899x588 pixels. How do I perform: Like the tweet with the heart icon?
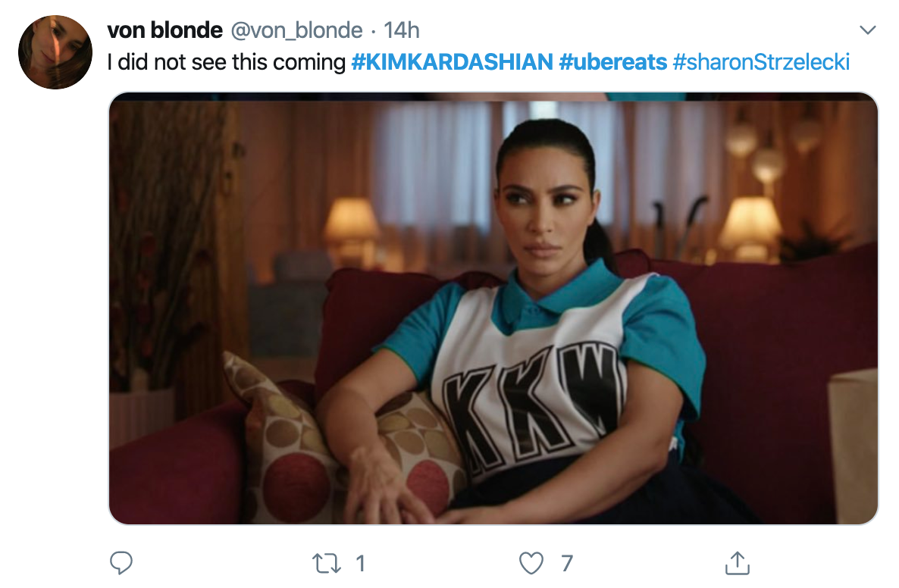point(531,563)
